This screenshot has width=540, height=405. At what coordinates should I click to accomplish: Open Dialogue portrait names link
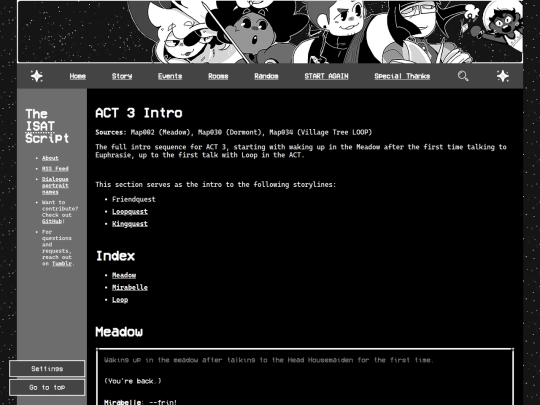pyautogui.click(x=55, y=185)
